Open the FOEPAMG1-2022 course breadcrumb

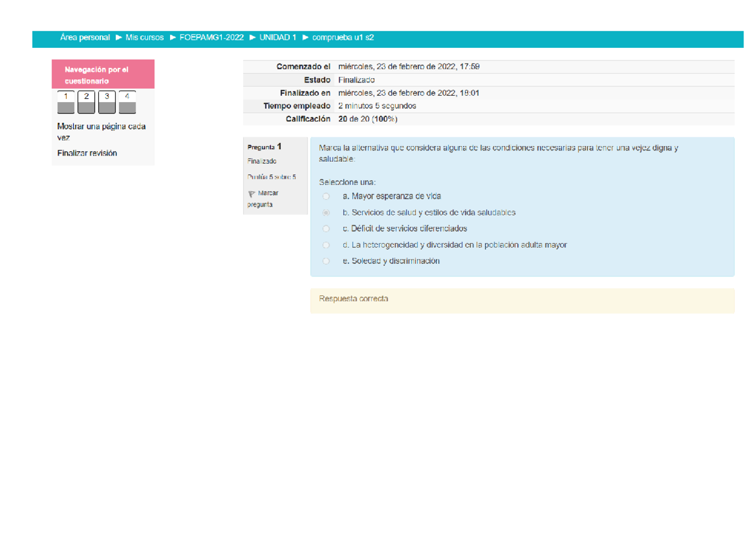(x=211, y=38)
